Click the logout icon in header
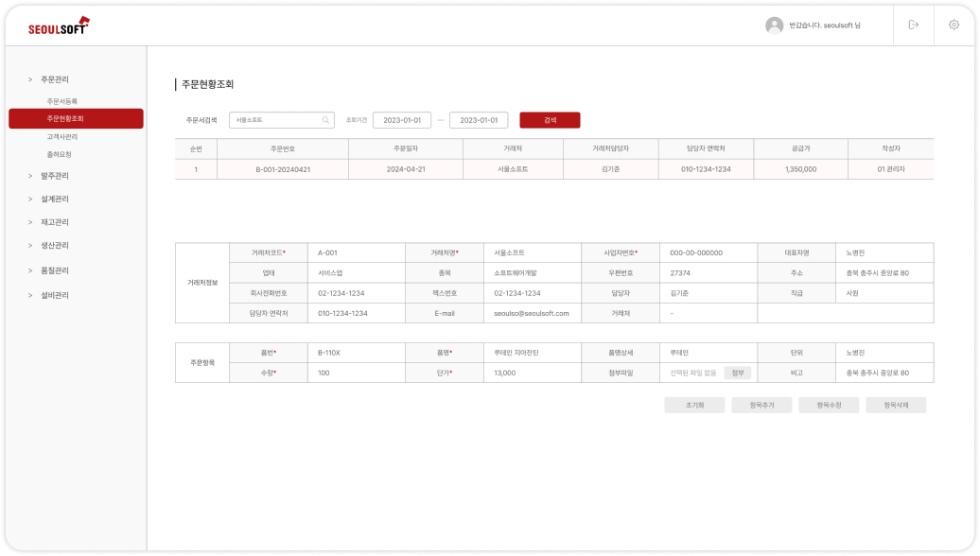 (913, 26)
